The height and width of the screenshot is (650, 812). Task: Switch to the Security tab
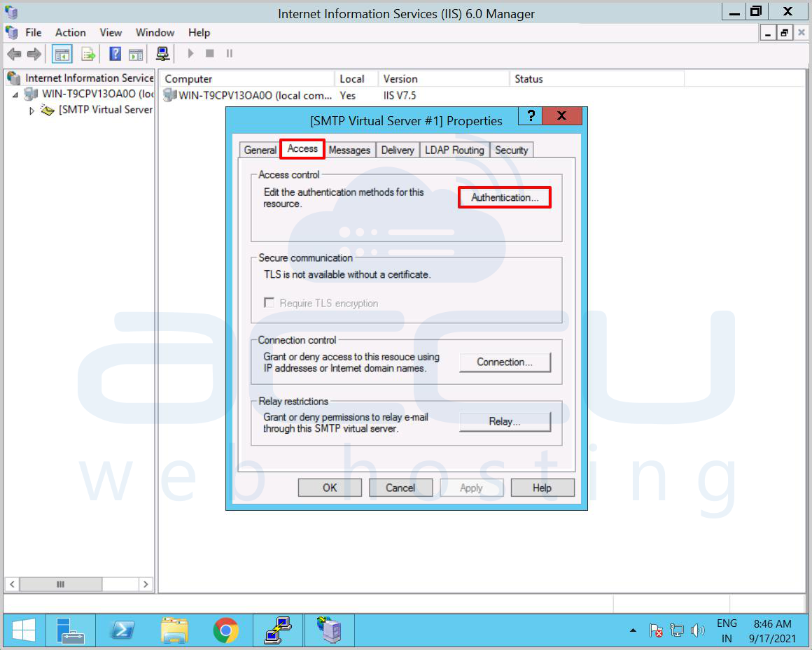point(511,150)
